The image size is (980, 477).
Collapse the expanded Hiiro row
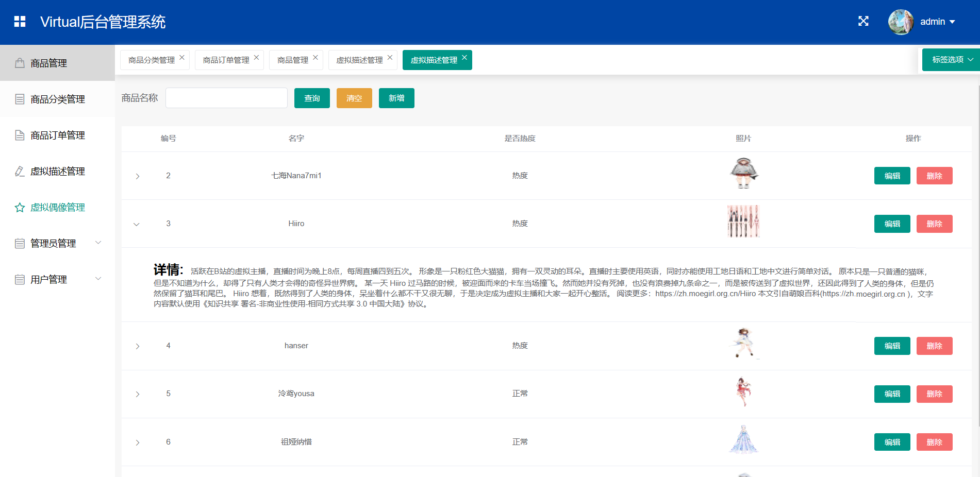137,224
